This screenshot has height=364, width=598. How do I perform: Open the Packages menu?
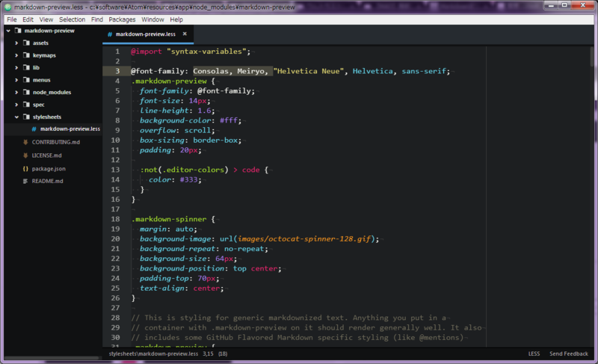tap(122, 19)
